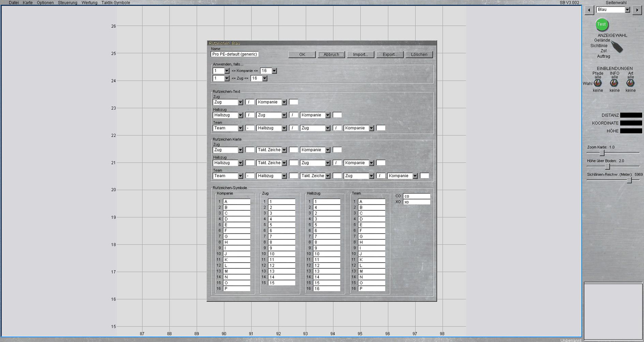
Task: Toggle the Pfade knob switch
Action: [598, 83]
